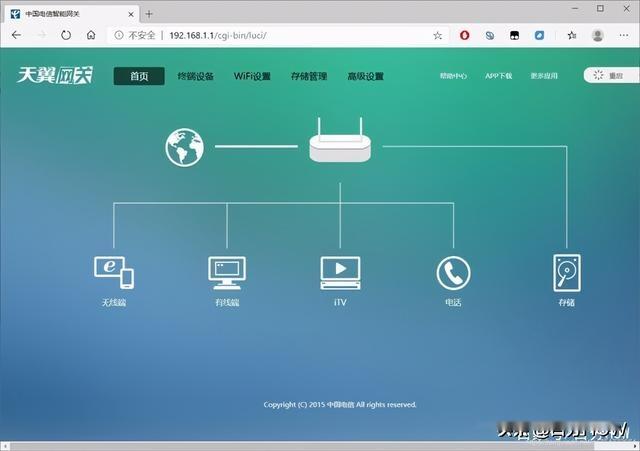Open the WiFi设置 tab
640x451 pixels.
click(x=252, y=76)
